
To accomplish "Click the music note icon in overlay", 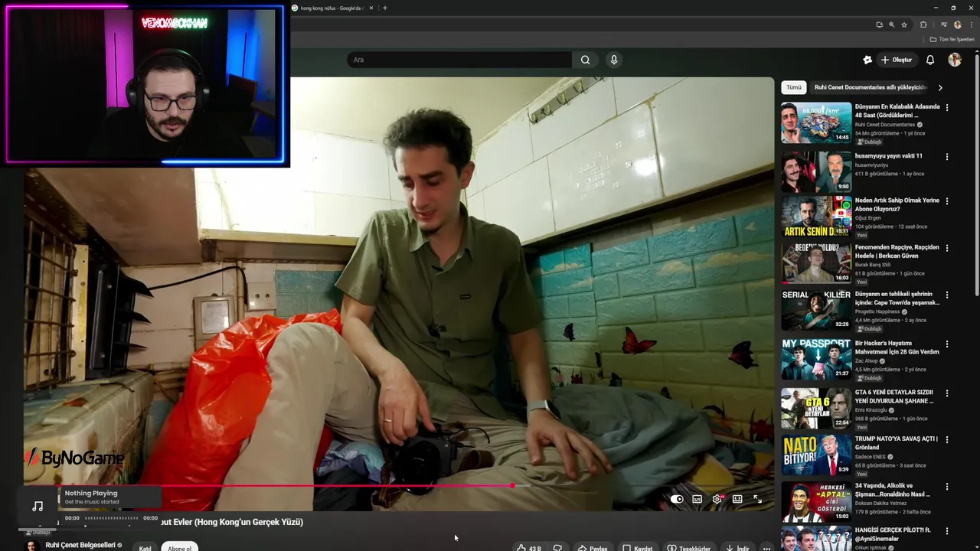I will [x=38, y=506].
